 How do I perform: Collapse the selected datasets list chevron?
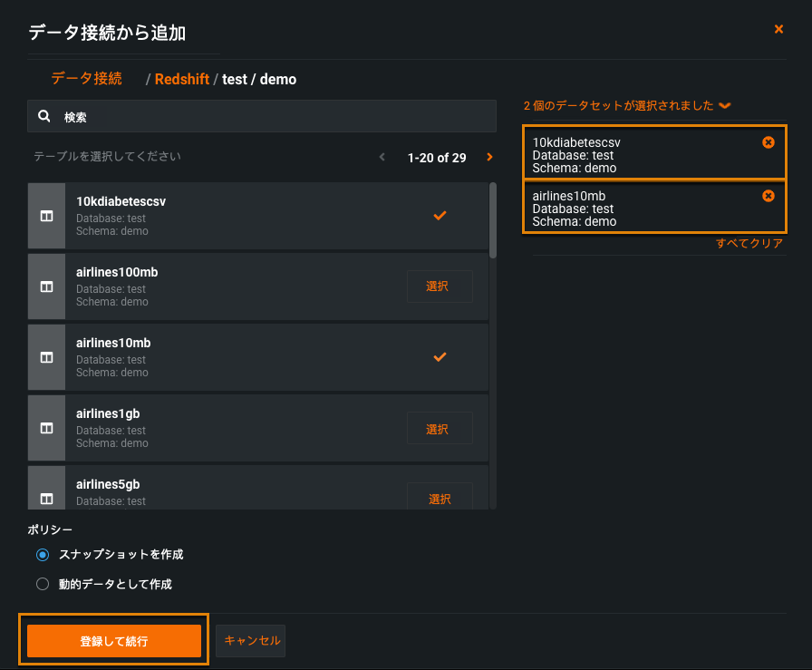pos(724,106)
